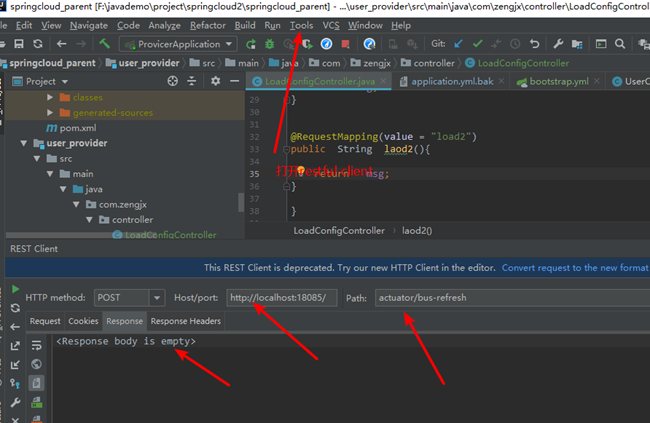Image resolution: width=650 pixels, height=423 pixels.
Task: Open the VCS menu
Action: click(x=331, y=26)
